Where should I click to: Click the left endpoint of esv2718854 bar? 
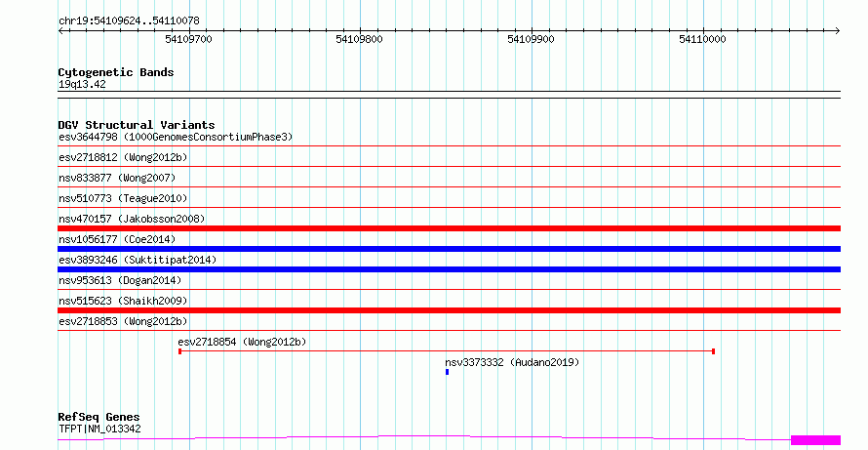(179, 351)
